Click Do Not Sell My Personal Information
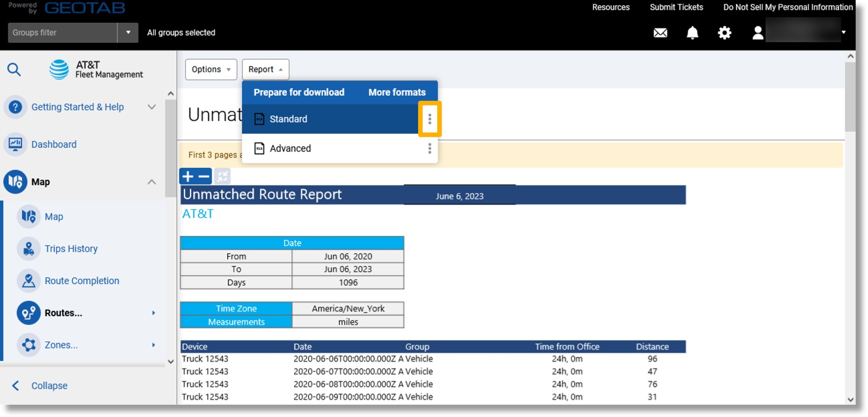Screen dimensions: 868x417 click(x=788, y=7)
